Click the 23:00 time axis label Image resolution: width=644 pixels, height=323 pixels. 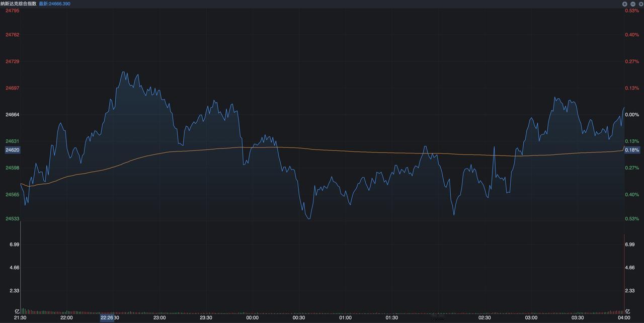click(x=159, y=318)
